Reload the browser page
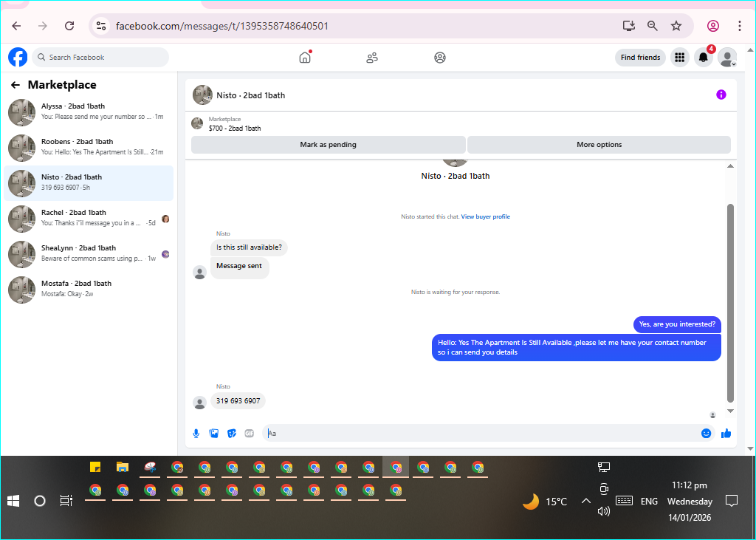Screen dimensions: 756x540 coord(69,26)
